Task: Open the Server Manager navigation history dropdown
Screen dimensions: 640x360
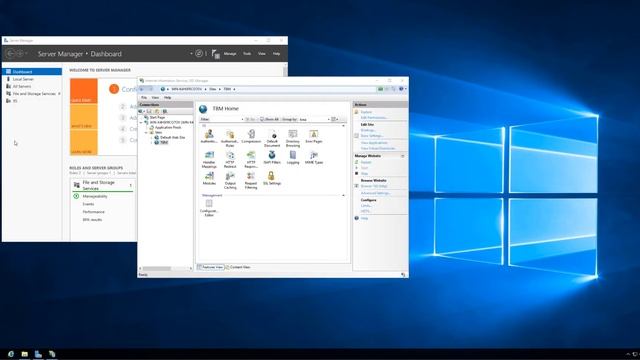Action: click(x=27, y=53)
